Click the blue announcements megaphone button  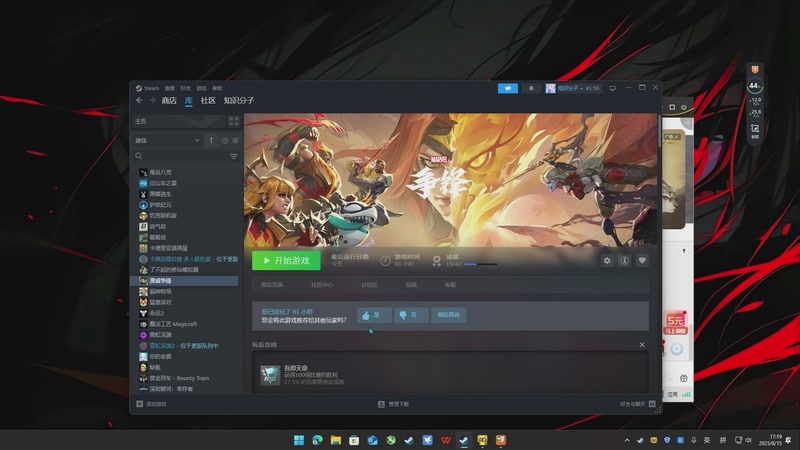(508, 88)
